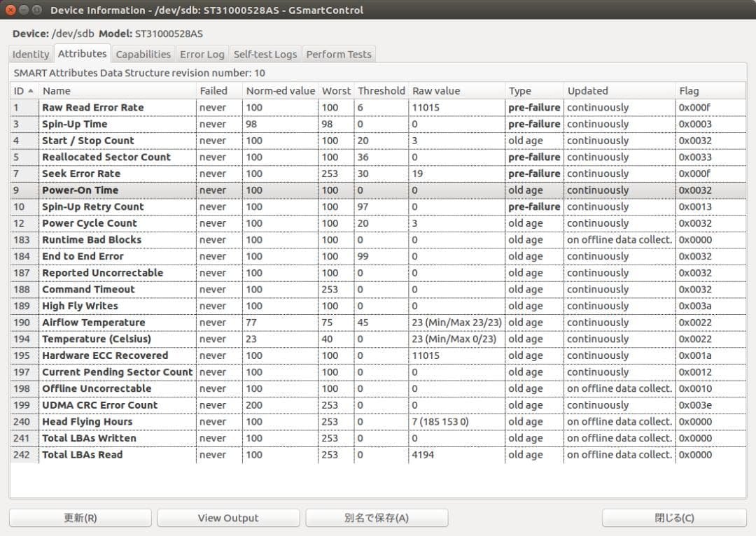756x536 pixels.
Task: Switch to Self-test Logs tab
Action: coord(265,55)
